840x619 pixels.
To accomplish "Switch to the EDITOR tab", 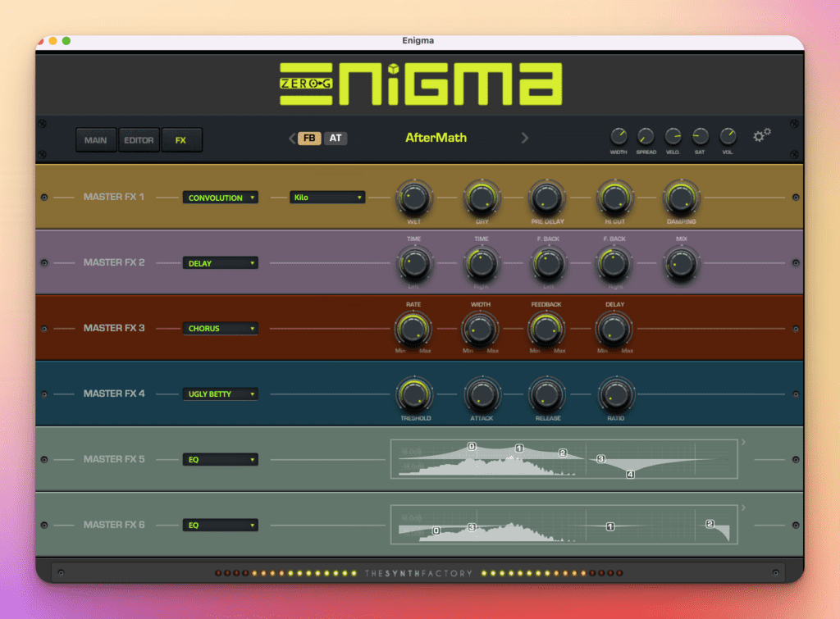I will click(x=139, y=140).
